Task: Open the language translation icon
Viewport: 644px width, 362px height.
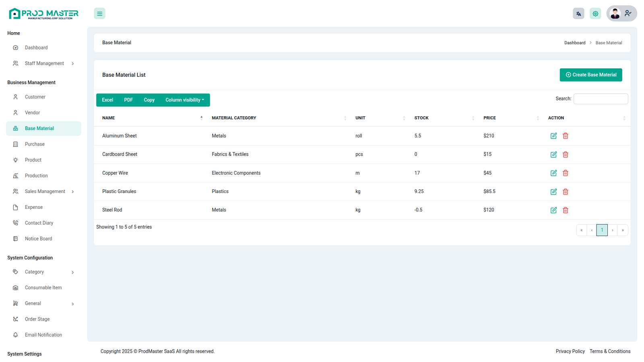Action: (x=578, y=14)
